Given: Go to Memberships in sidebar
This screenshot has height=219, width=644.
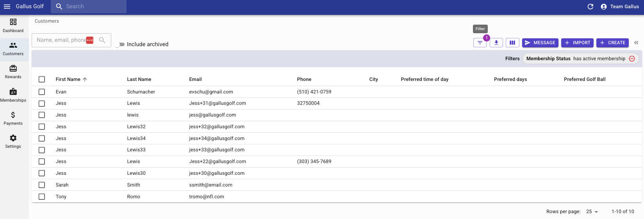Looking at the screenshot, I should [13, 95].
